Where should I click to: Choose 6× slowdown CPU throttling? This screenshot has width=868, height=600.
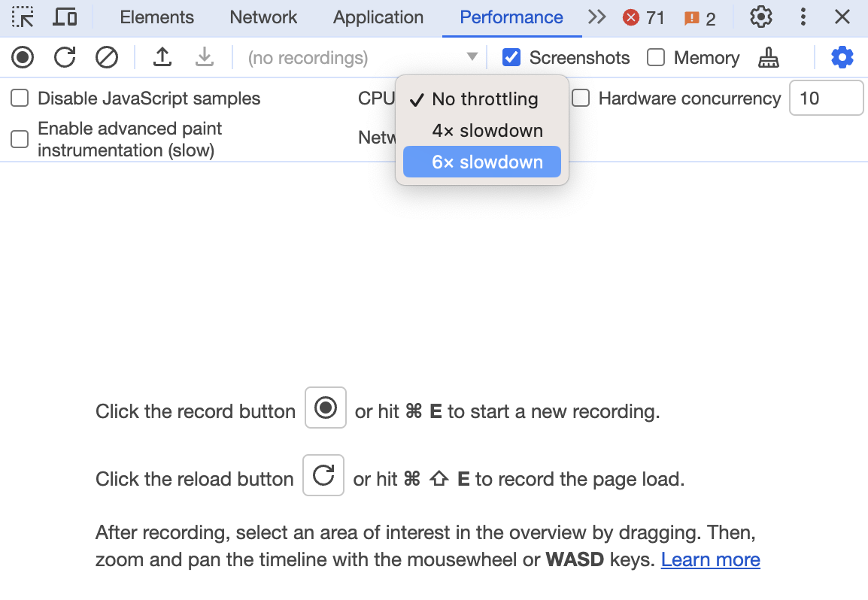[x=482, y=162]
